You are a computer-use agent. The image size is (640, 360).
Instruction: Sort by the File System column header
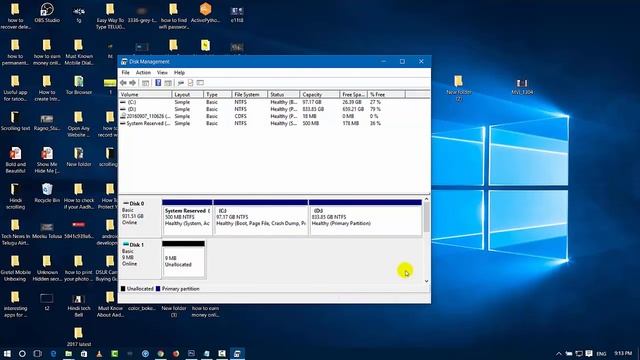pos(249,94)
